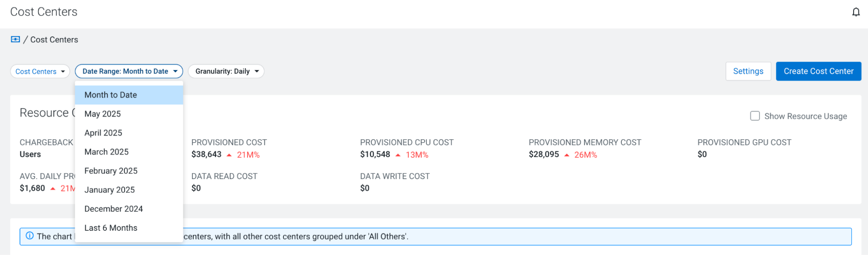Choose December 2024 date range
The width and height of the screenshot is (868, 255).
pyautogui.click(x=129, y=209)
